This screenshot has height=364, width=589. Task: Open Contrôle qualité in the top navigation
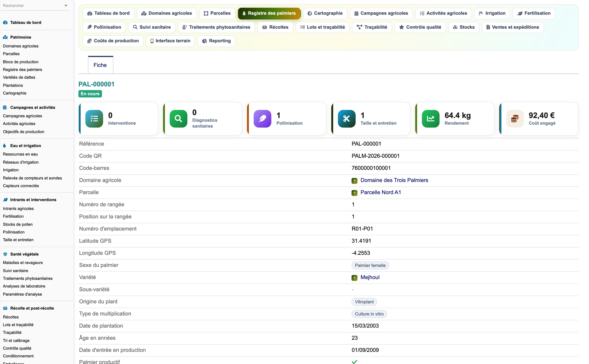click(420, 27)
